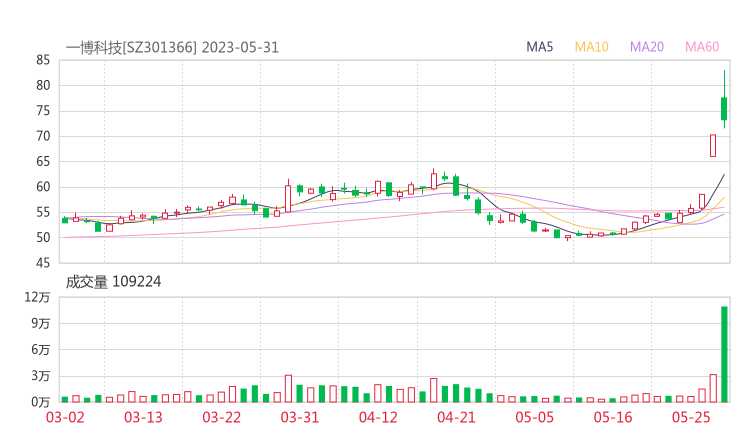
Task: Toggle the MA5 legend entry
Action: coord(539,47)
